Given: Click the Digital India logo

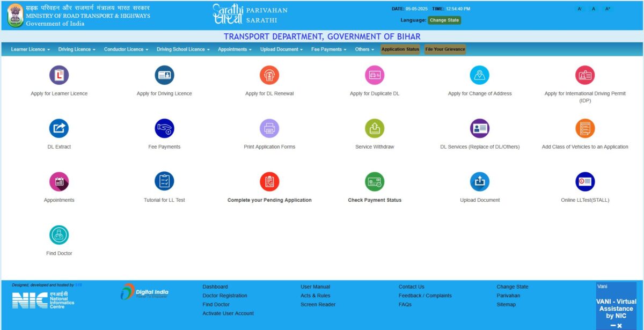Looking at the screenshot, I should point(144,291).
